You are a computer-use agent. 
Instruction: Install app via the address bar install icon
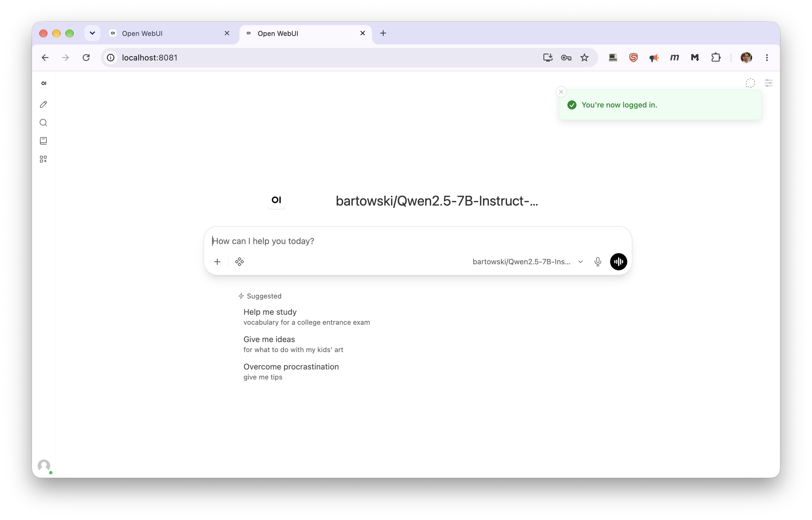548,58
